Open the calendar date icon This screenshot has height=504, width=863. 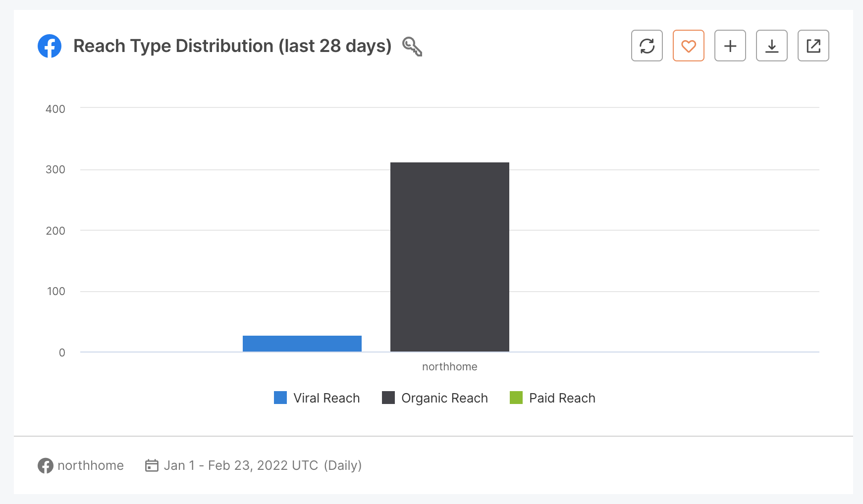coord(153,465)
